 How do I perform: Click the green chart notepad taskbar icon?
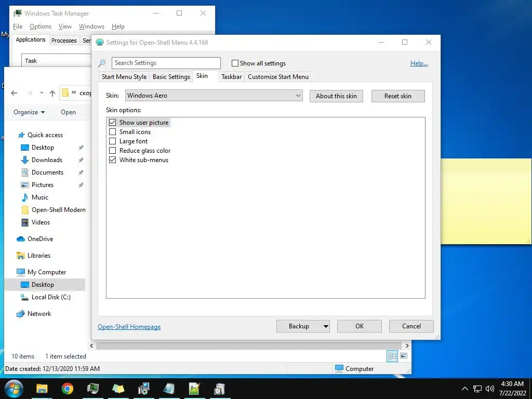click(194, 389)
